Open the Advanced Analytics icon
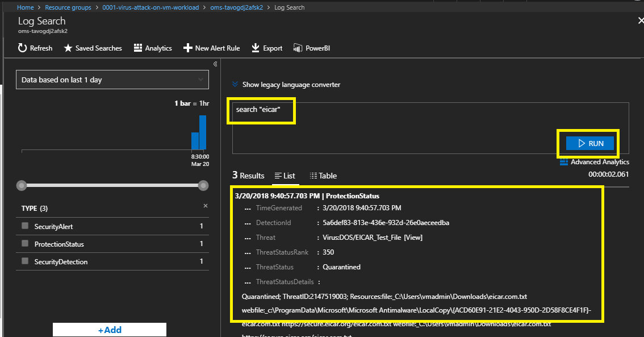Screen dimensions: 644x337 [x=564, y=162]
